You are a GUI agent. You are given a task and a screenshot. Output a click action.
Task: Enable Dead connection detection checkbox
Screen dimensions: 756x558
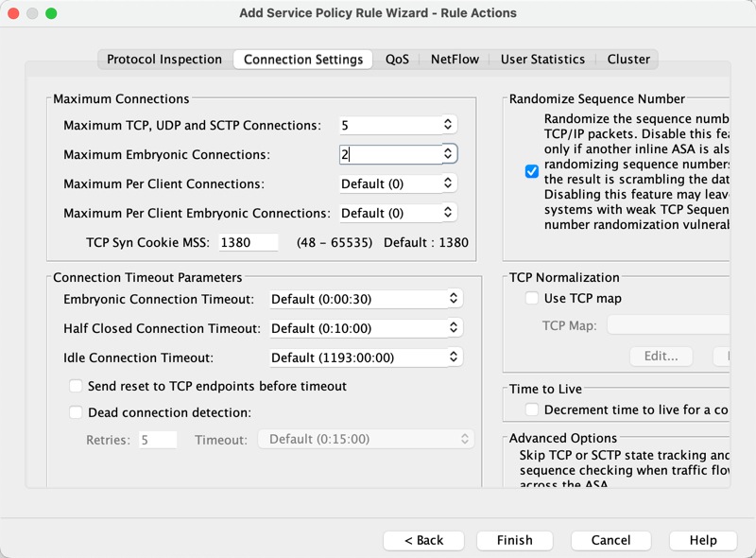76,413
